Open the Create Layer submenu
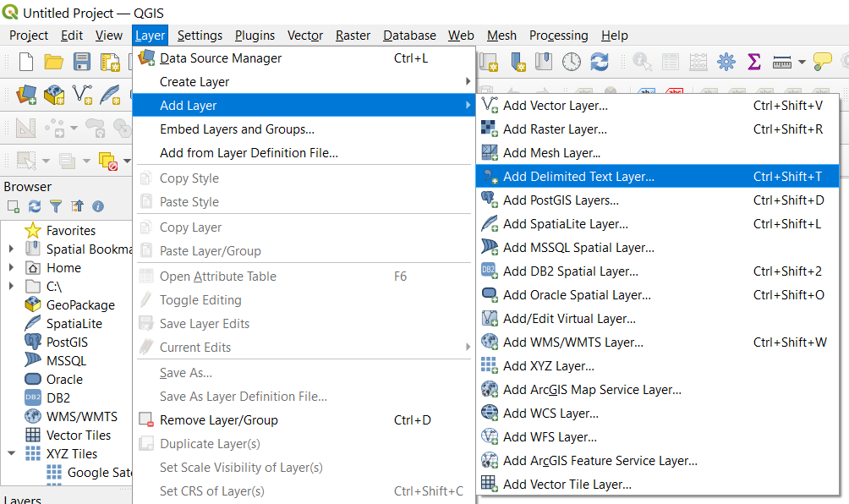Image resolution: width=849 pixels, height=504 pixels. (304, 82)
